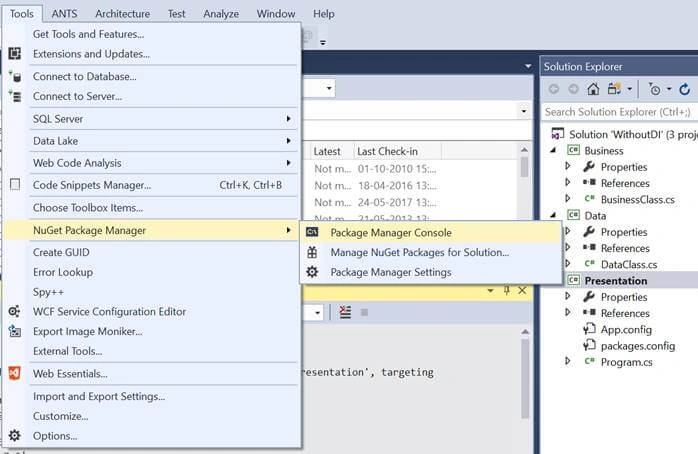Expand the Program.cs node
698x454 pixels.
point(568,361)
